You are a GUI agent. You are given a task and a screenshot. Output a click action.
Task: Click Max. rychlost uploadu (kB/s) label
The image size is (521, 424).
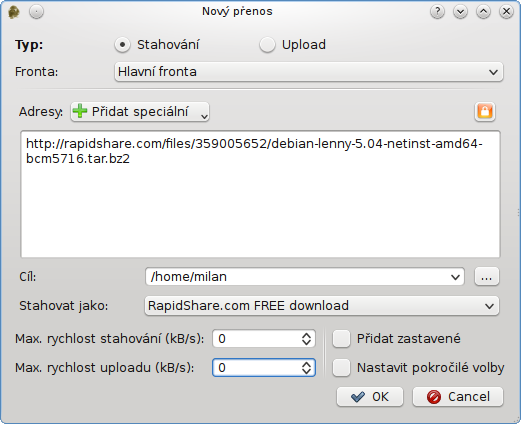[x=105, y=368]
